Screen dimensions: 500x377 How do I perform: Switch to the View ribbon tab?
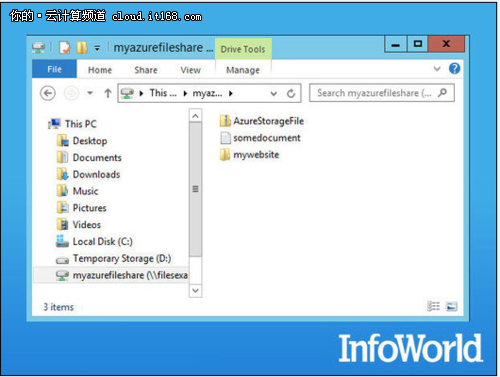tap(190, 70)
